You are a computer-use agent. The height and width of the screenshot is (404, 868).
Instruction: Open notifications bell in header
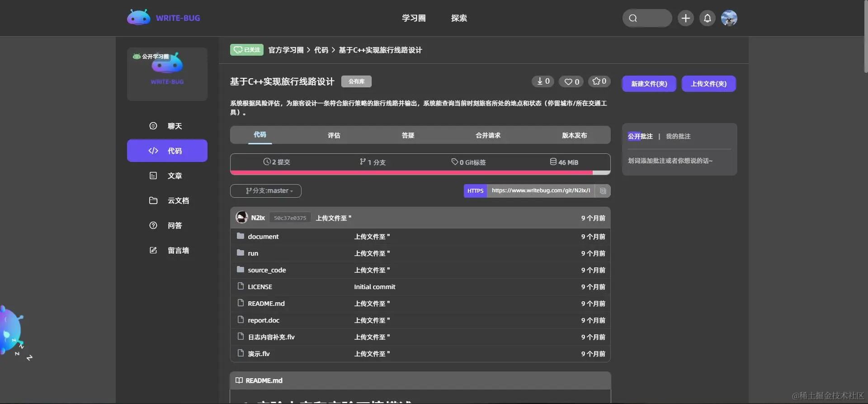click(708, 18)
